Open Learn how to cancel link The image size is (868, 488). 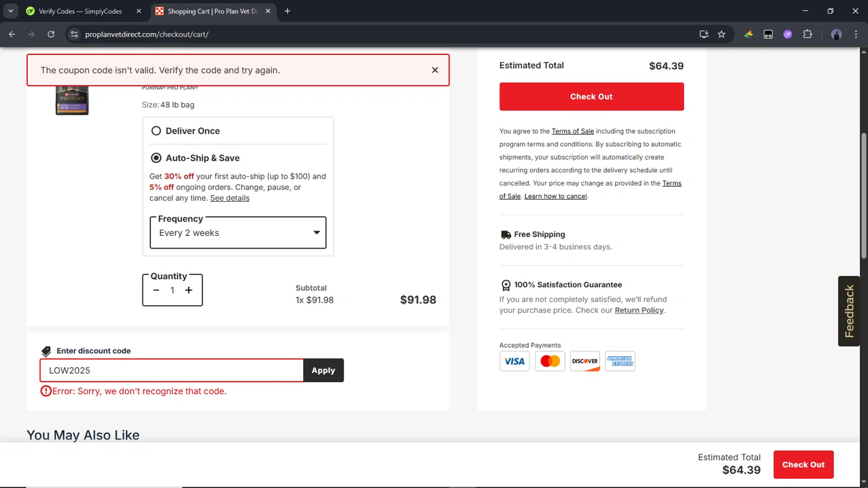click(x=556, y=197)
